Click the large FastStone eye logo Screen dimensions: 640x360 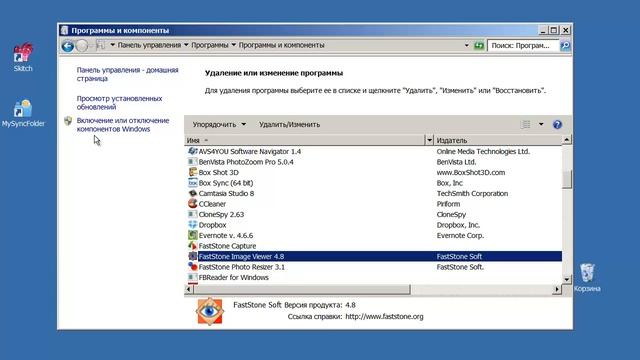[210, 311]
